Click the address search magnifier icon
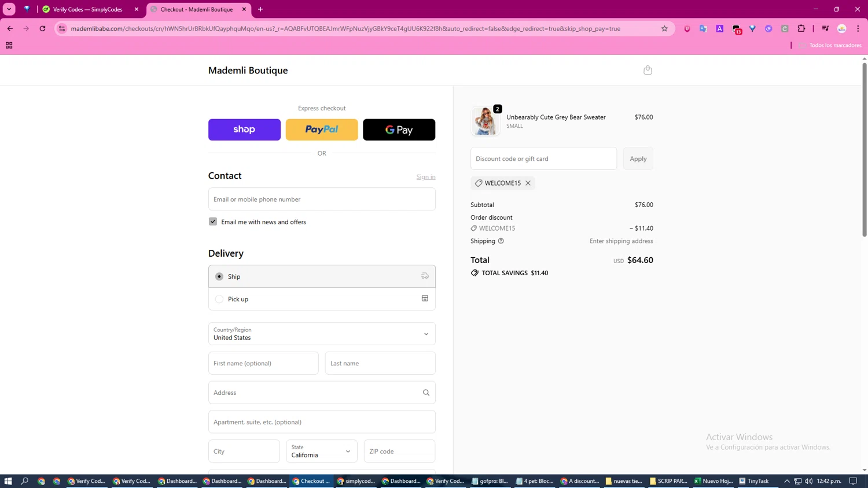Screen dimensions: 868x488 tap(426, 393)
